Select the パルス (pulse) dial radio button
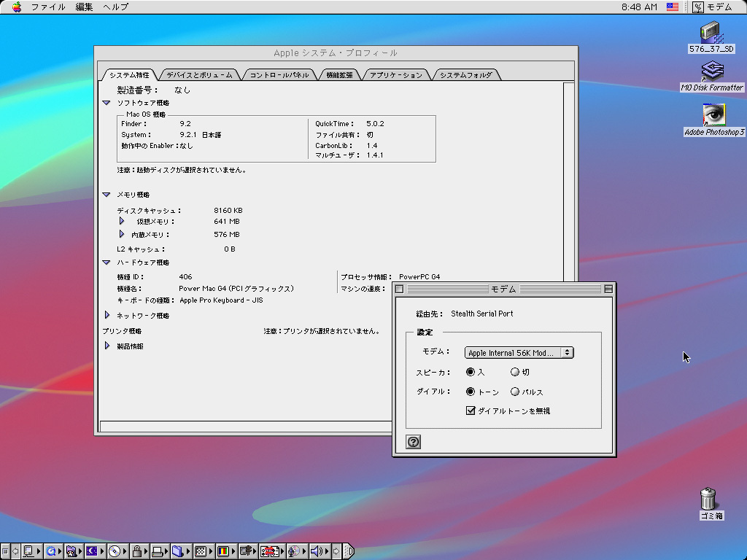This screenshot has height=560, width=747. point(515,392)
